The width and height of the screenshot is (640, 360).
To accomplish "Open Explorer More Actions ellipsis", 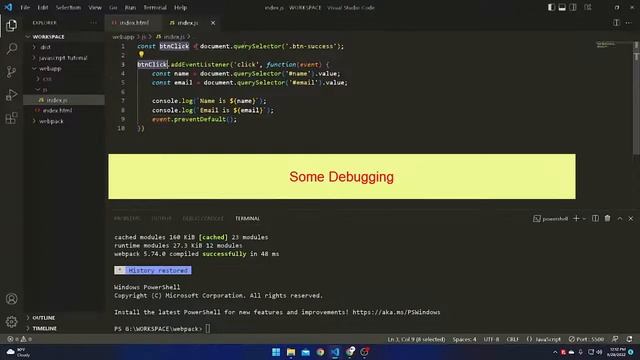I will (x=93, y=23).
